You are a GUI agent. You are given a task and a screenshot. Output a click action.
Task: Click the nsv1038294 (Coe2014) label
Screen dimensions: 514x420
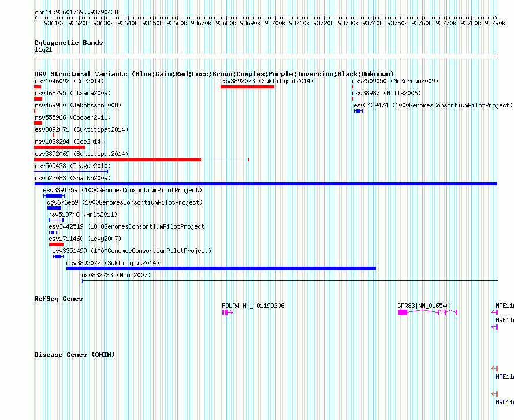69,142
